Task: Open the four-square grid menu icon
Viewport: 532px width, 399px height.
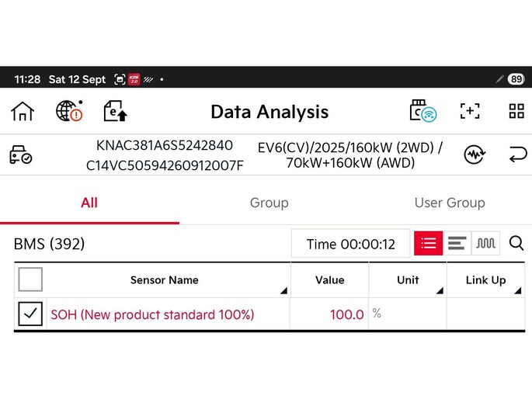Action: pyautogui.click(x=516, y=111)
